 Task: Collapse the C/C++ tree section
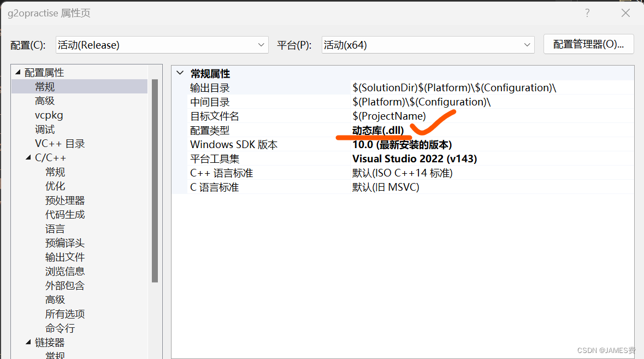[x=28, y=157]
